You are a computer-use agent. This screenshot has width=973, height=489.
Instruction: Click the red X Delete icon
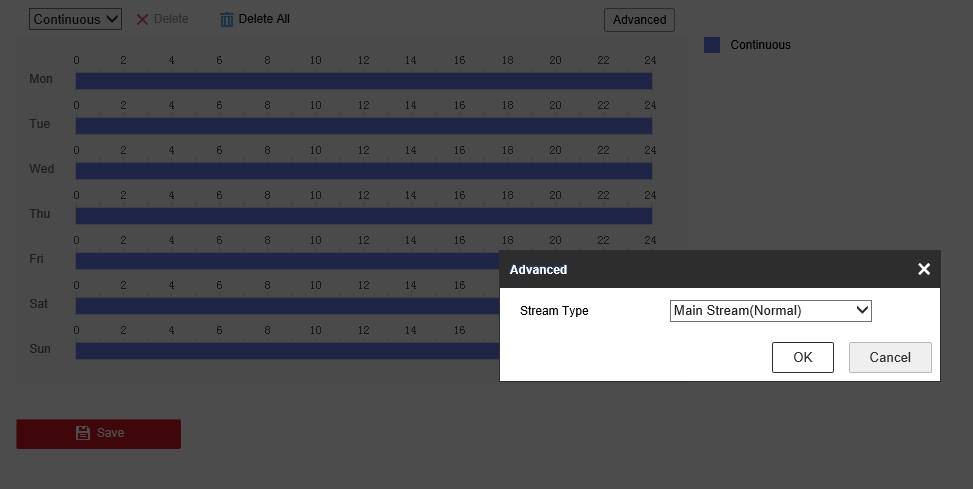pyautogui.click(x=142, y=19)
